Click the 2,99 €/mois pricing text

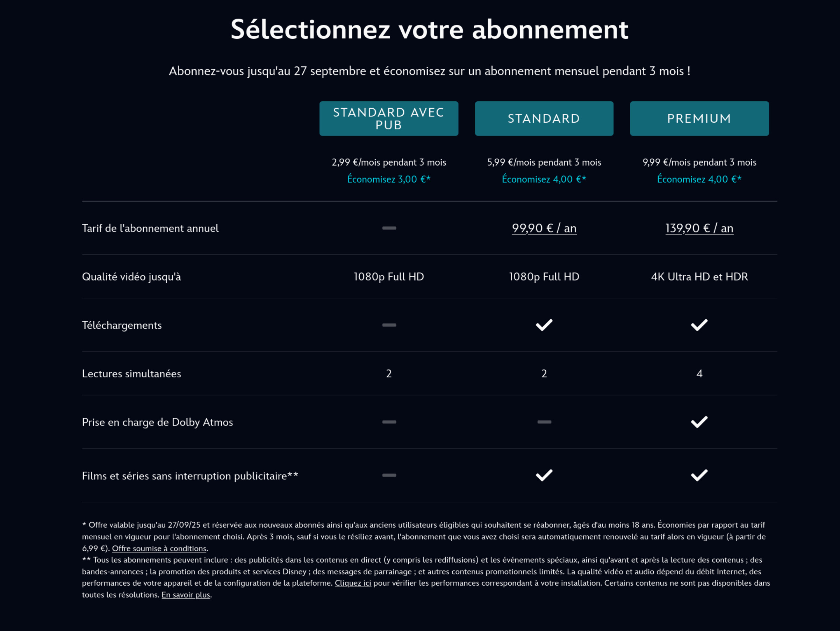coord(388,162)
